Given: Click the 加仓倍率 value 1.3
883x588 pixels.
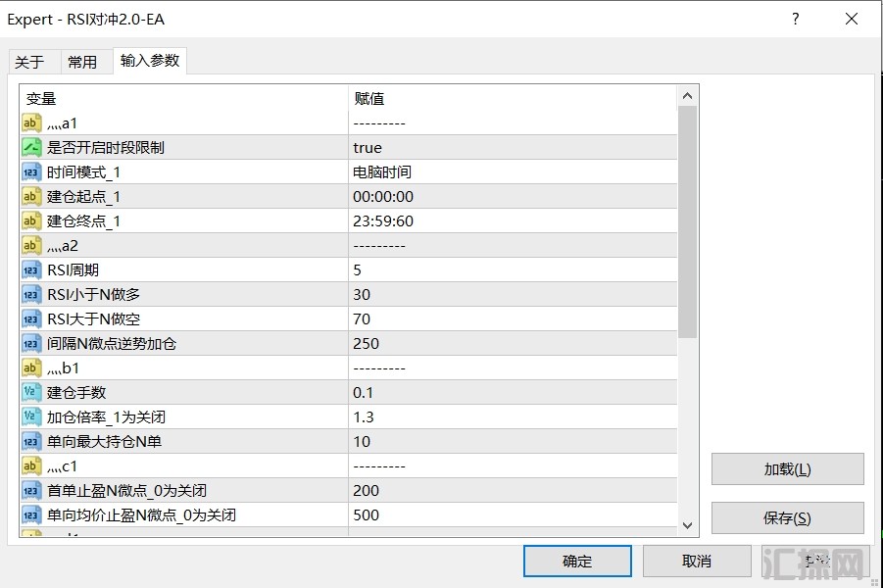Looking at the screenshot, I should tap(513, 416).
